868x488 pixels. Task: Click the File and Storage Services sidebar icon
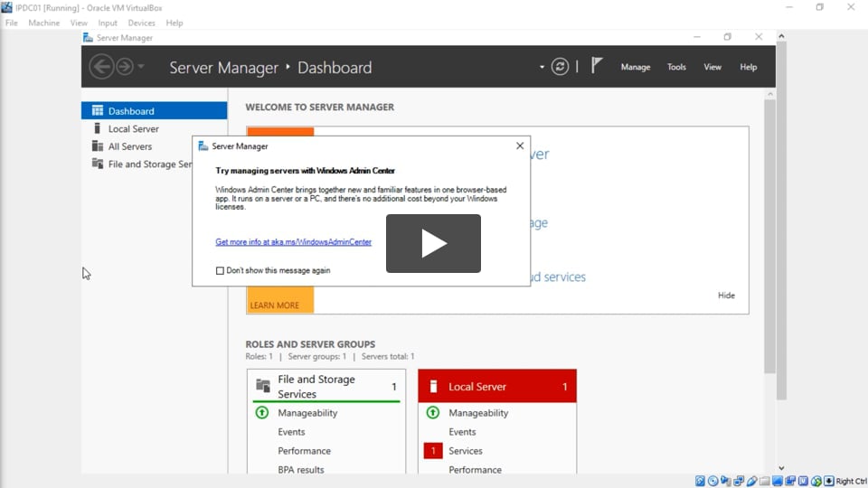tap(98, 164)
